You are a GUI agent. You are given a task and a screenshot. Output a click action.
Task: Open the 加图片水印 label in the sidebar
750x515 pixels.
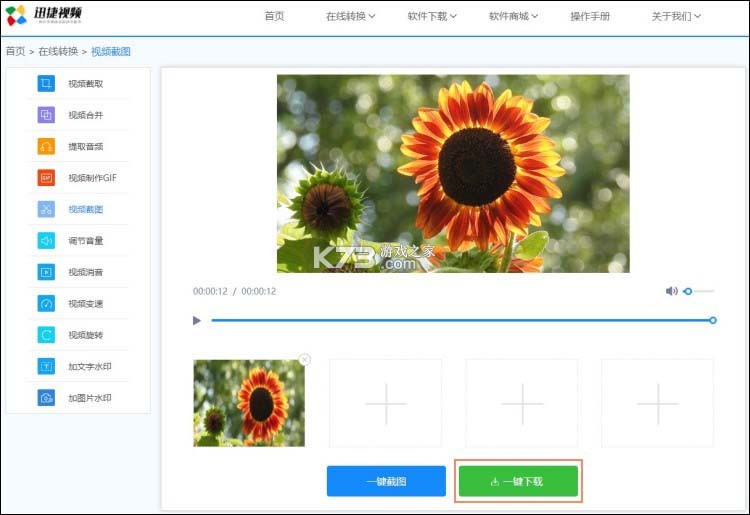tap(90, 398)
